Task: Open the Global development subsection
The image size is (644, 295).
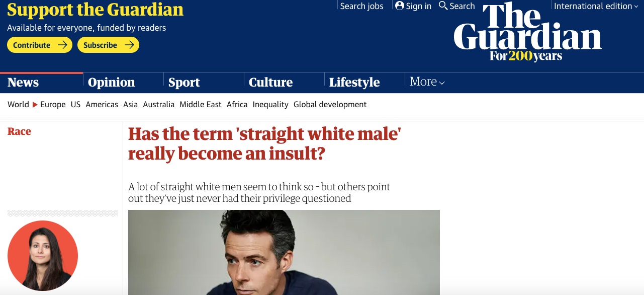Action: (330, 104)
